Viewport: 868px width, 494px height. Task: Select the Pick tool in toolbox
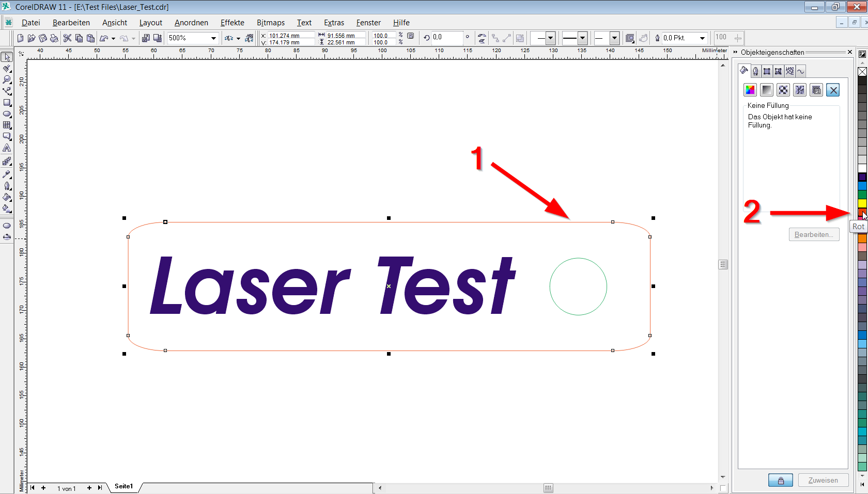[x=7, y=57]
